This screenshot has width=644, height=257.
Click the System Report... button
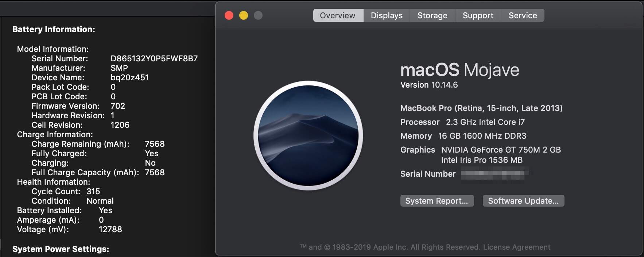[x=437, y=201]
